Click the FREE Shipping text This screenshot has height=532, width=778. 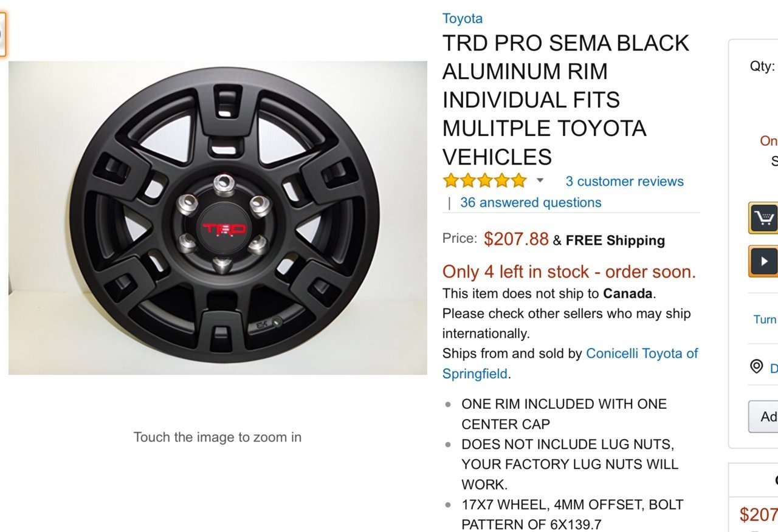click(615, 240)
